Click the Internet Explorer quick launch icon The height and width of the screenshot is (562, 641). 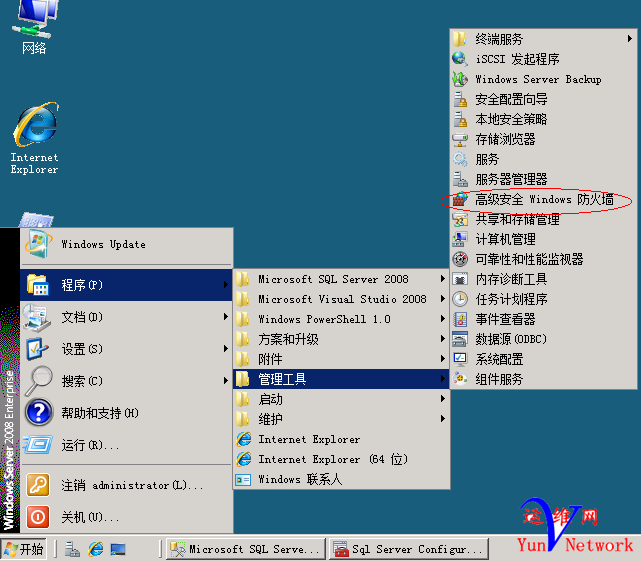click(96, 549)
